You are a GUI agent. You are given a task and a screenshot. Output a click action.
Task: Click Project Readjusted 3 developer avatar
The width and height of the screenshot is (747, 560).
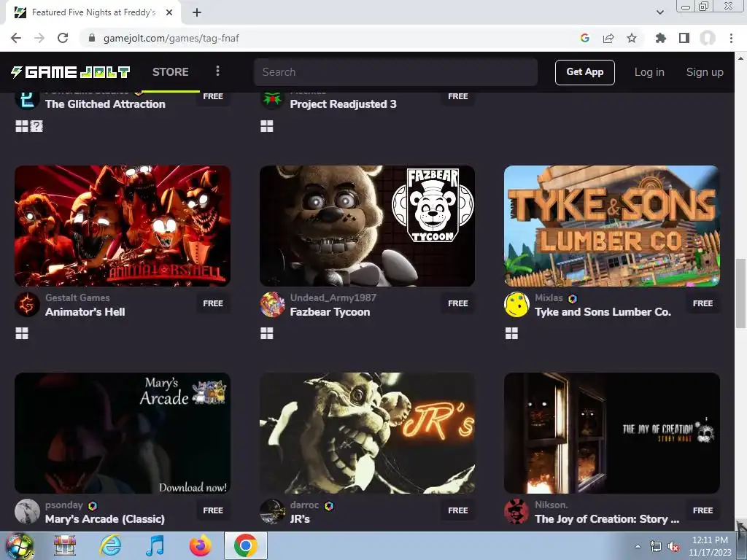272,101
